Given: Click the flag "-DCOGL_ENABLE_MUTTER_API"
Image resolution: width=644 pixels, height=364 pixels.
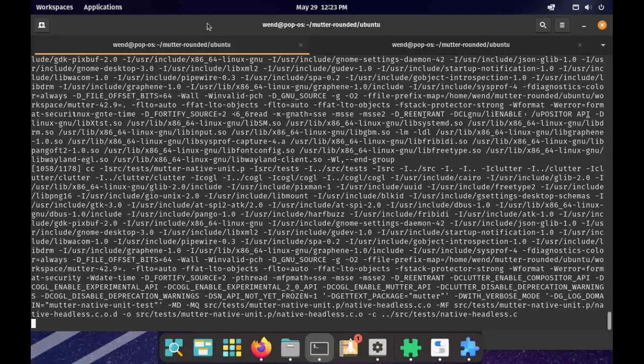Looking at the screenshot, I should 376,287.
